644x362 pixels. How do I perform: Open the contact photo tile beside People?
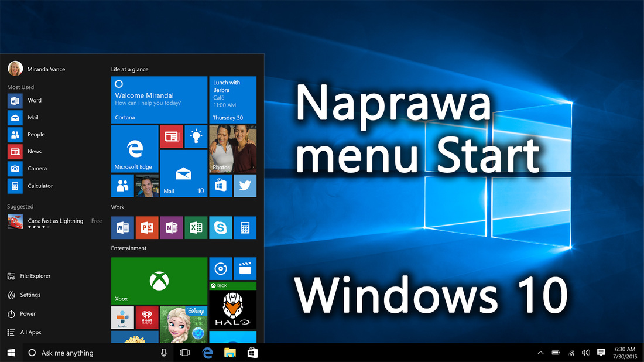pos(147,186)
